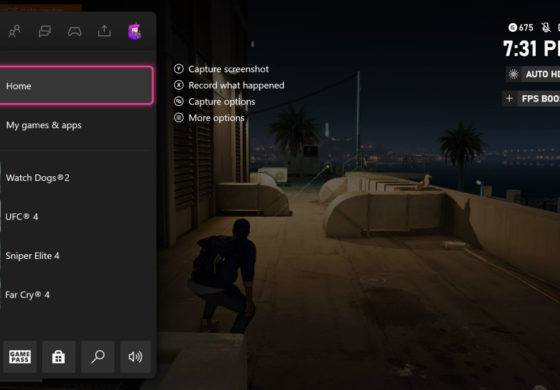This screenshot has height=390, width=560.
Task: Open the profile avatar tab
Action: (x=135, y=31)
